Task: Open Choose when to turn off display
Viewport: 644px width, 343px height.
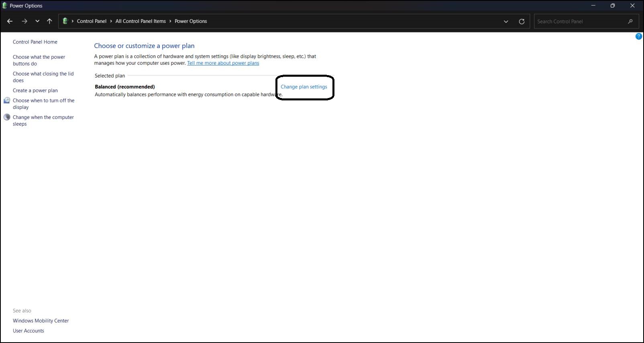Action: point(43,104)
